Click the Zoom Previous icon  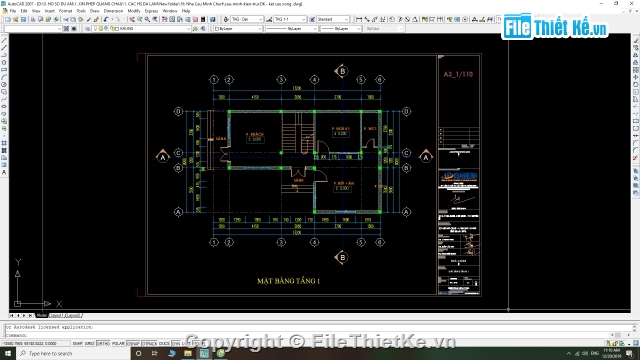click(x=155, y=19)
